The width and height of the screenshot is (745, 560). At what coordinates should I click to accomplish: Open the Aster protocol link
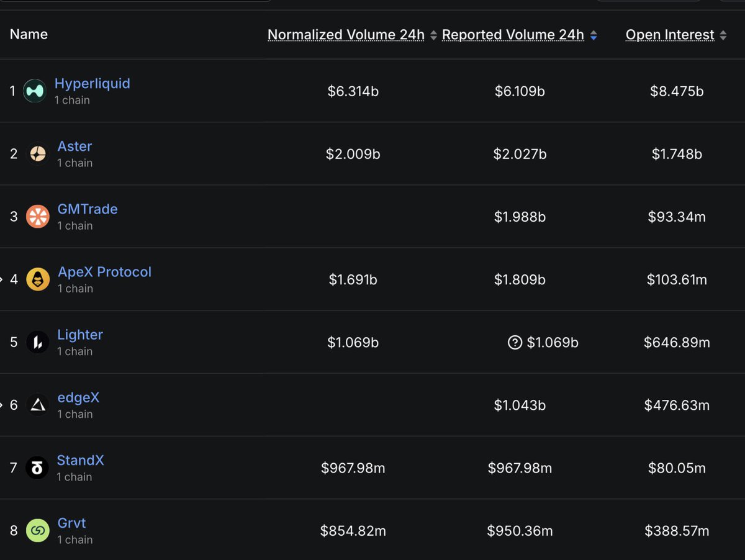[74, 147]
